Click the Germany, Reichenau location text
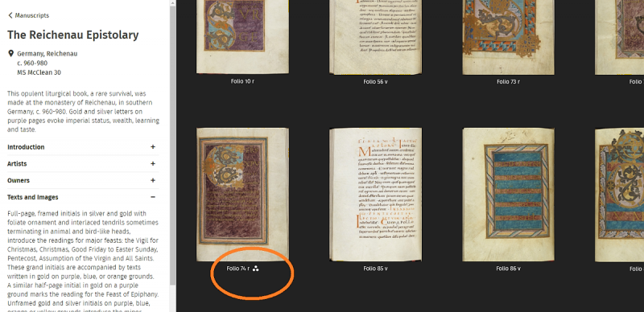The width and height of the screenshot is (644, 312). point(47,54)
